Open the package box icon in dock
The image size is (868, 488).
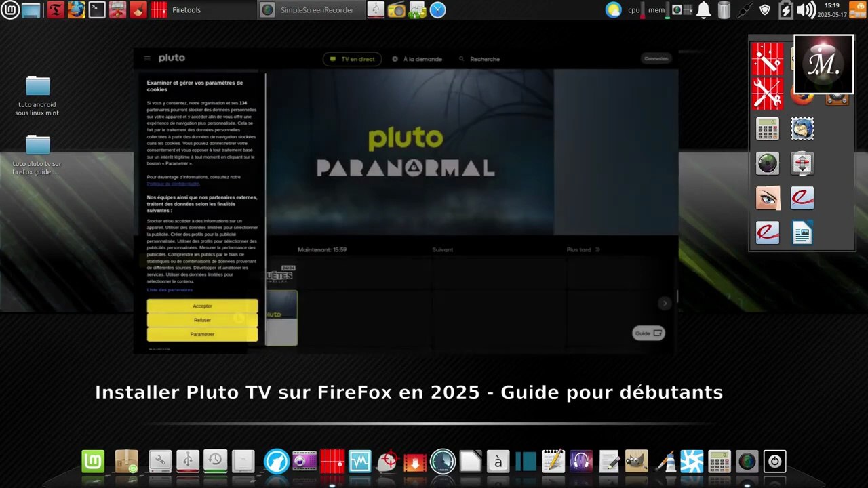pos(126,462)
